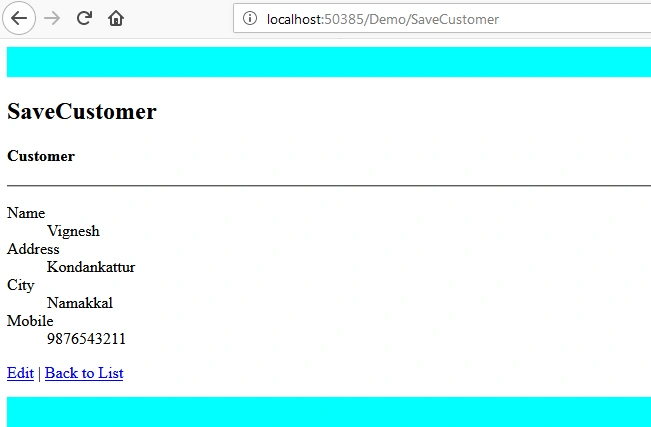Screen dimensions: 651x427
Task: Focus the address bar URL field
Action: tap(442, 18)
